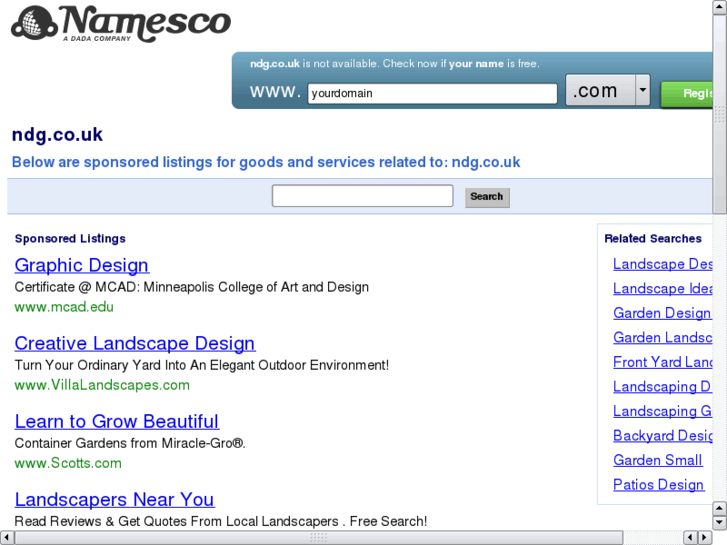Open the Learn to Grow Beautiful link

click(116, 421)
